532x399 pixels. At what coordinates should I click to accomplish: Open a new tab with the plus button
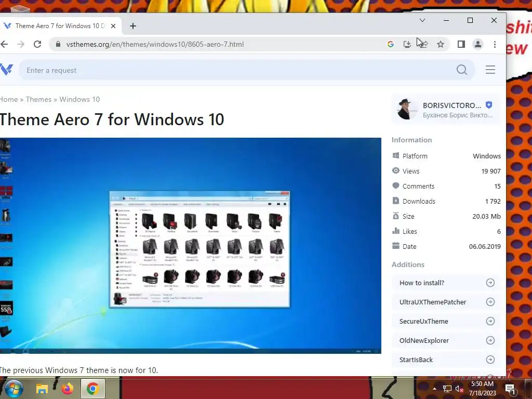(x=133, y=26)
